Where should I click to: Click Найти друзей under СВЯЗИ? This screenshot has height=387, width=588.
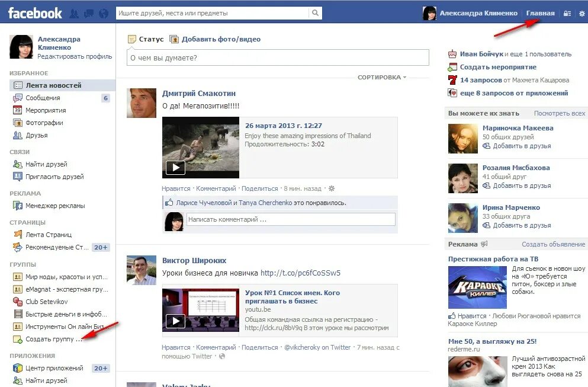pos(47,164)
